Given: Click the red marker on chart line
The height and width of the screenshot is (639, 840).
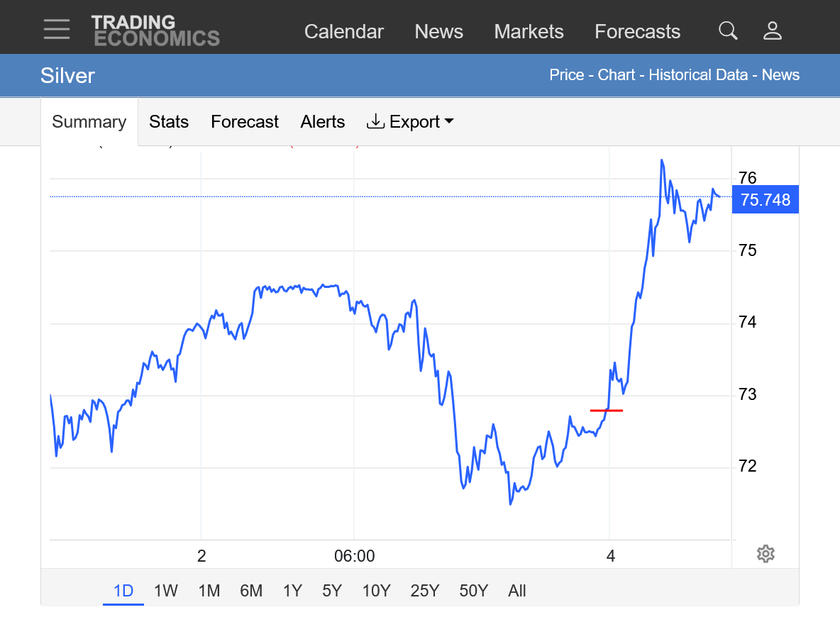Looking at the screenshot, I should (607, 411).
